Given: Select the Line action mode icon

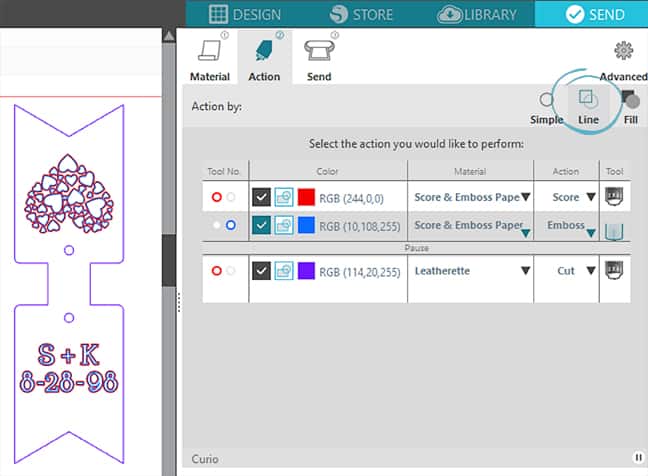Looking at the screenshot, I should point(588,101).
